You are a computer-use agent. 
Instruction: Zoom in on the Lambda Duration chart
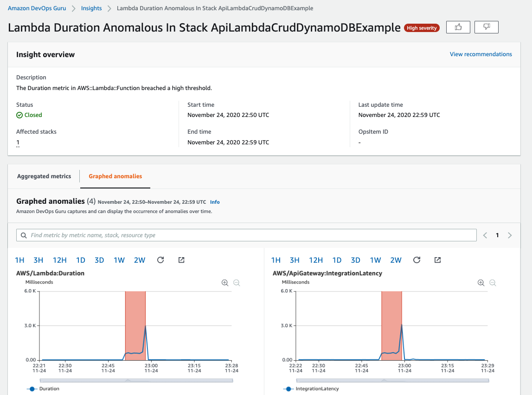click(224, 283)
